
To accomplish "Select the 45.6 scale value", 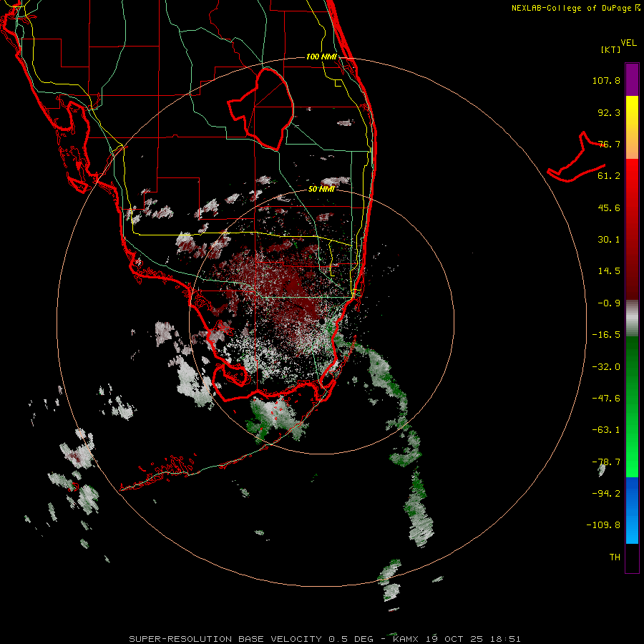I will click(x=609, y=208).
